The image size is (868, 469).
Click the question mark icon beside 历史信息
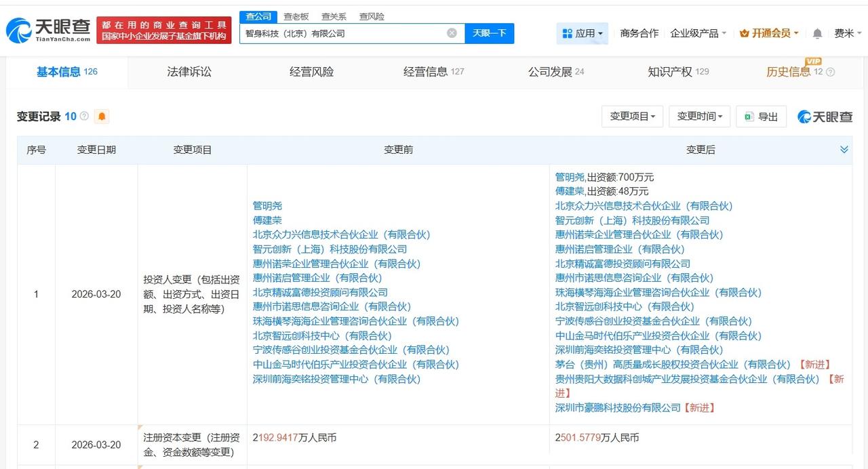pyautogui.click(x=830, y=70)
